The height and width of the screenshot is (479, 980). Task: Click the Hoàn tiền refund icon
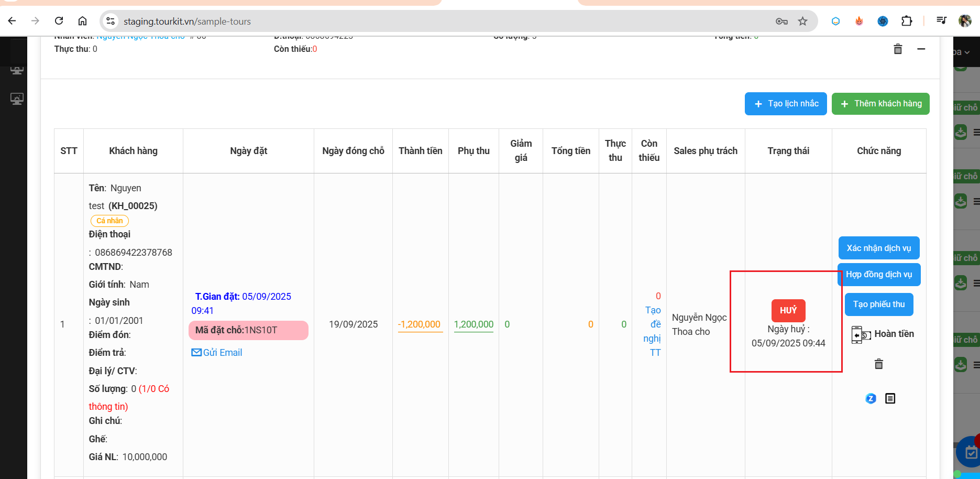click(861, 334)
